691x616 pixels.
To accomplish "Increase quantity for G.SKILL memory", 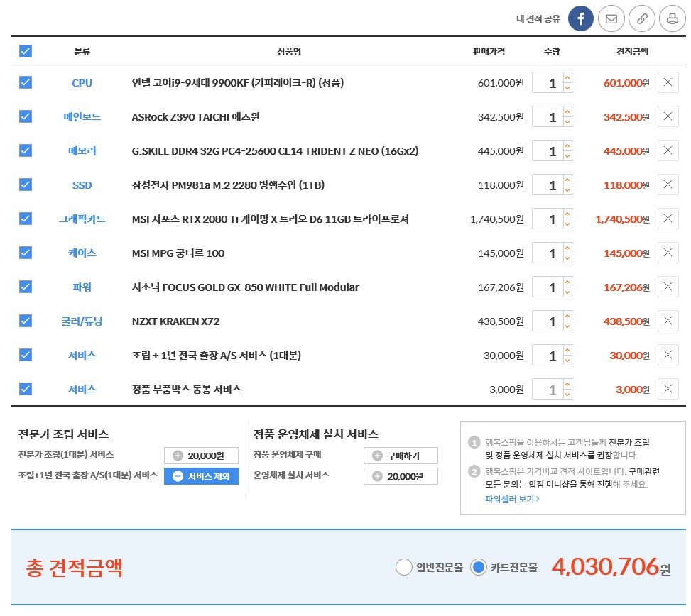I will pyautogui.click(x=567, y=145).
